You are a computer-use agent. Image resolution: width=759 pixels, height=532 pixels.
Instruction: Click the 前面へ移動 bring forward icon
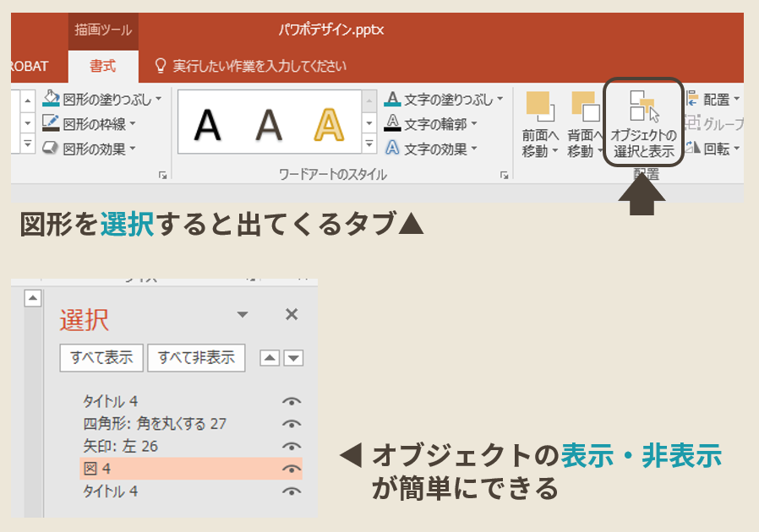pos(540,106)
